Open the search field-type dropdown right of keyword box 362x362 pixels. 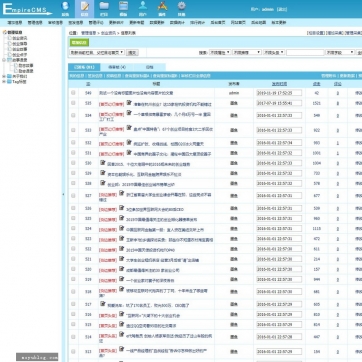pos(340,52)
